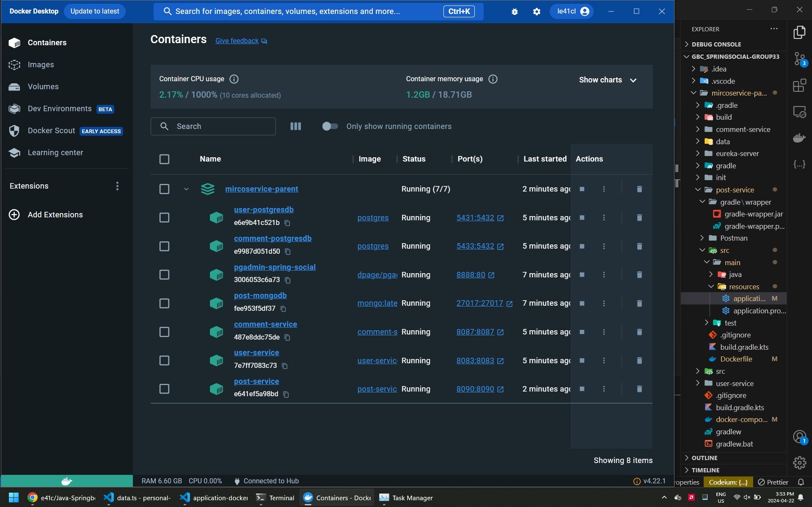
Task: Open more actions for pgadmin-spring-social
Action: coord(604,275)
